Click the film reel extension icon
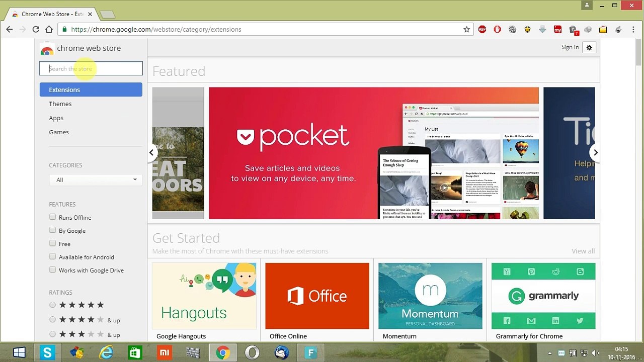644x362 pixels. click(512, 30)
